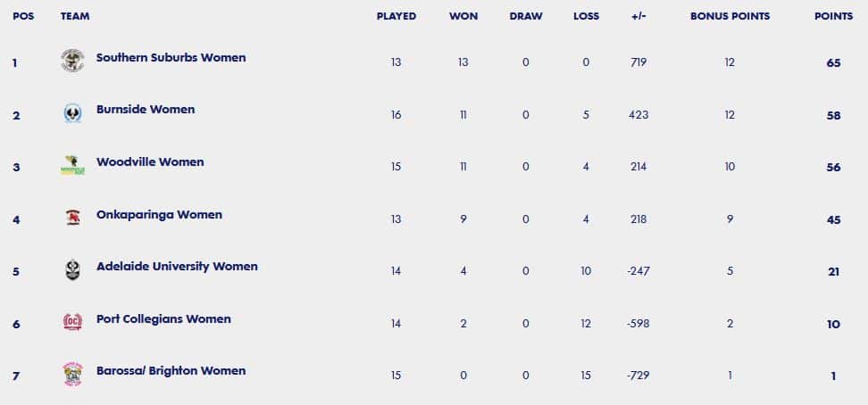The width and height of the screenshot is (868, 405).
Task: Open the Port Collegians Women team page
Action: point(163,319)
